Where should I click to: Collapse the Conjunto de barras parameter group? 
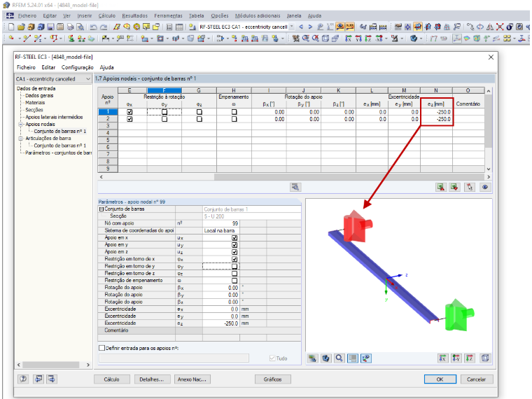(101, 209)
